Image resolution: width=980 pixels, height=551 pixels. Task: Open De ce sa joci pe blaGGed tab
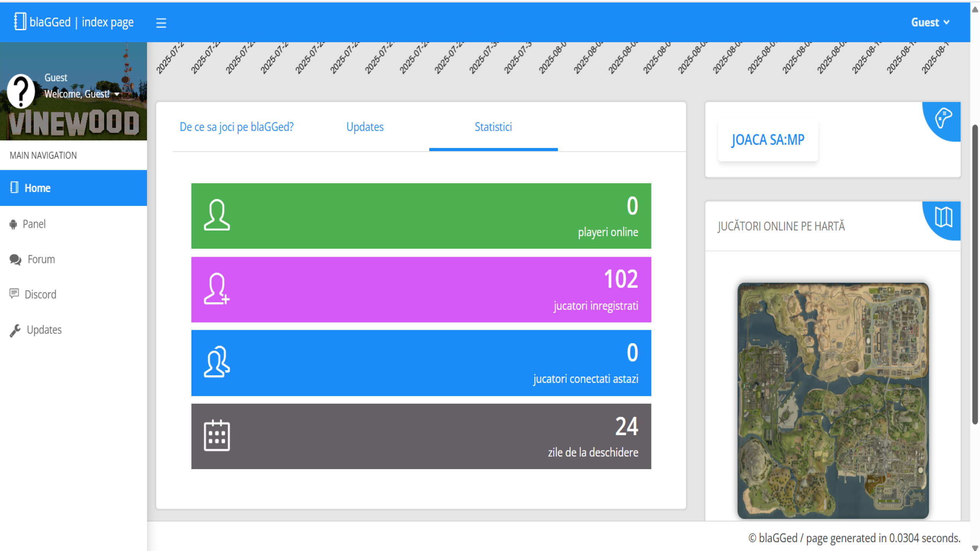point(237,127)
